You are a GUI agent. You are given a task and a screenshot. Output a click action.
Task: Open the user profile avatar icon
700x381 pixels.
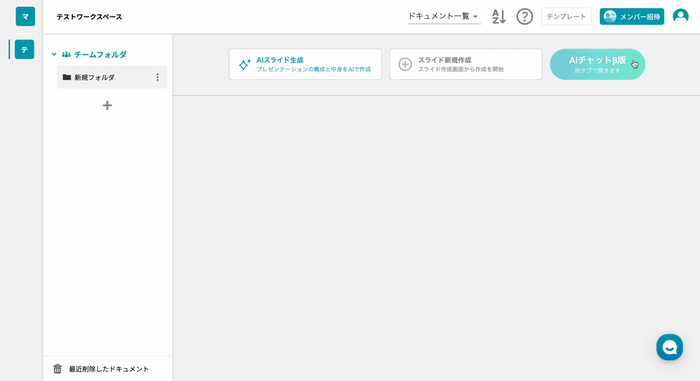(680, 17)
